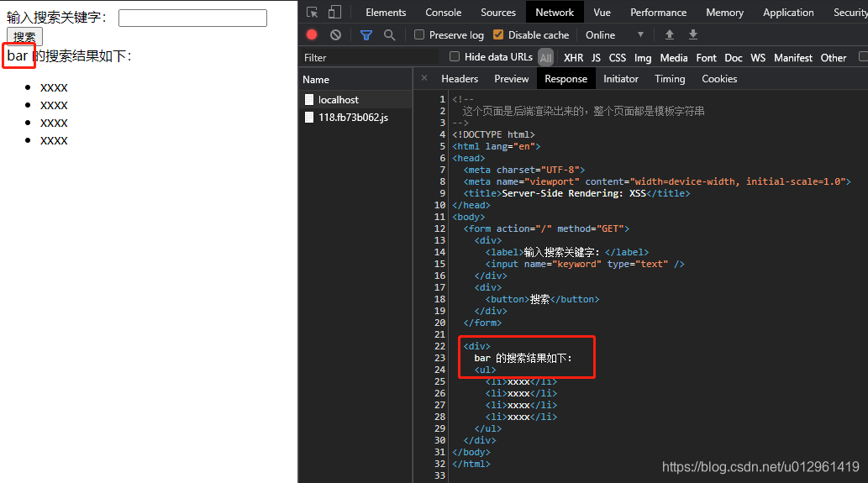Viewport: 868px width, 483px height.
Task: Click line 15 input name="keyword" code
Action: pyautogui.click(x=585, y=264)
